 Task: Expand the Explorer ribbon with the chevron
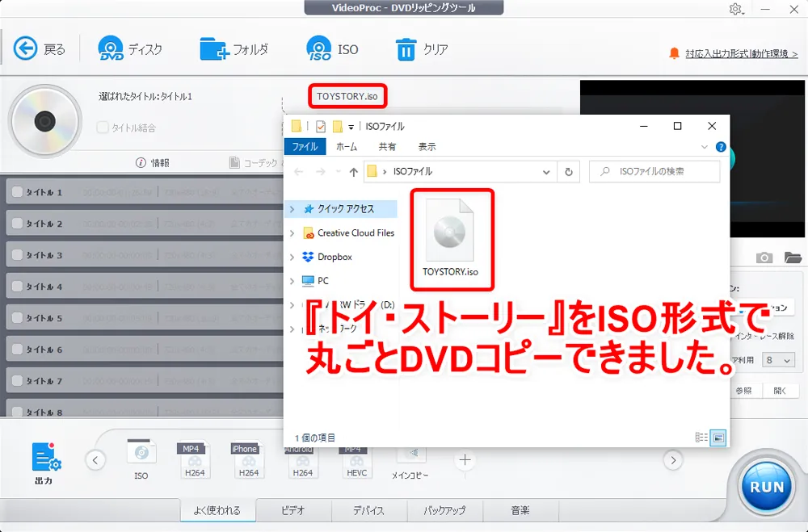click(x=705, y=147)
